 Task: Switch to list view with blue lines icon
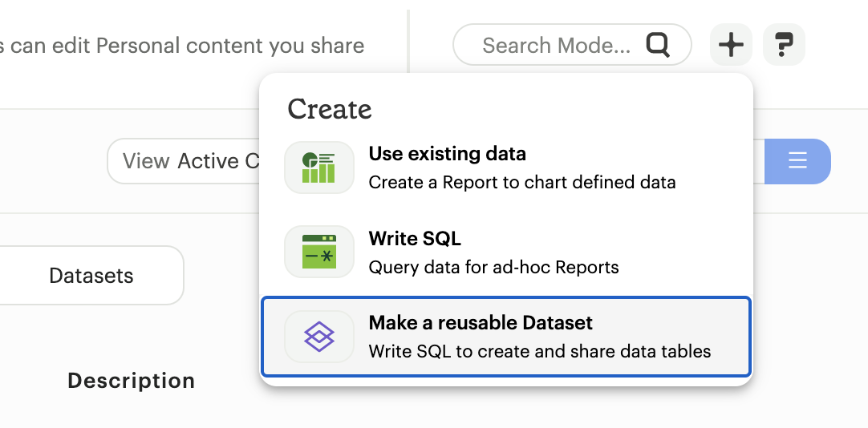797,161
